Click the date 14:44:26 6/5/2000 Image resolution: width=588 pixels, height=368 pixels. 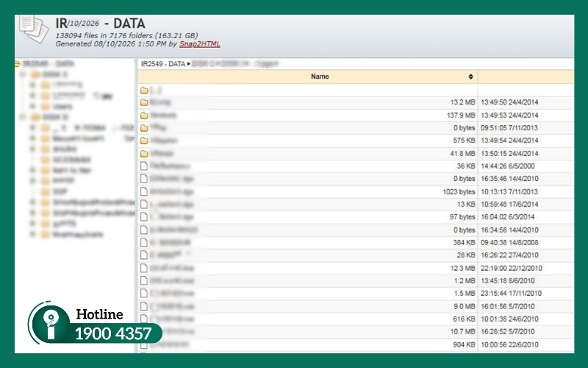click(x=508, y=166)
